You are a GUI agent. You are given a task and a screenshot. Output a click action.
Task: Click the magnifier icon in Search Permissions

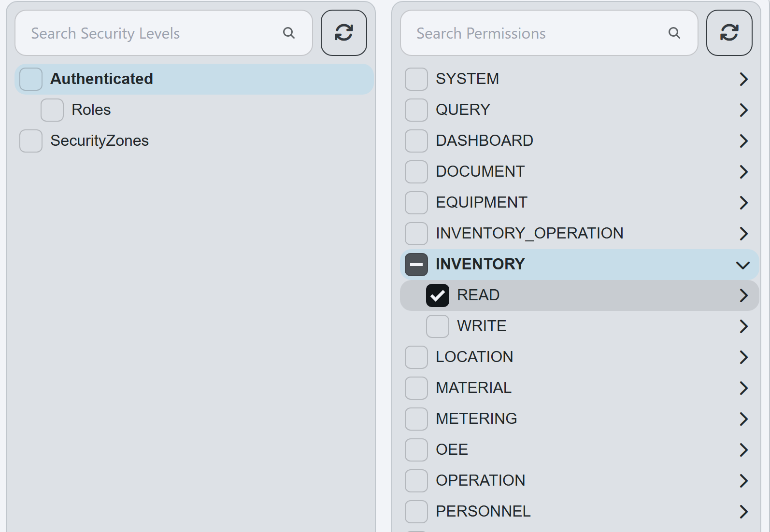click(x=674, y=33)
